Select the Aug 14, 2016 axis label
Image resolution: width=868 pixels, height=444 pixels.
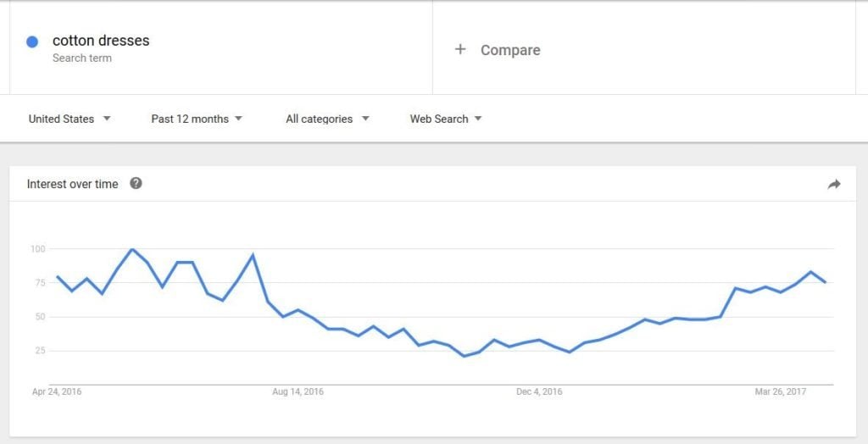(x=298, y=391)
